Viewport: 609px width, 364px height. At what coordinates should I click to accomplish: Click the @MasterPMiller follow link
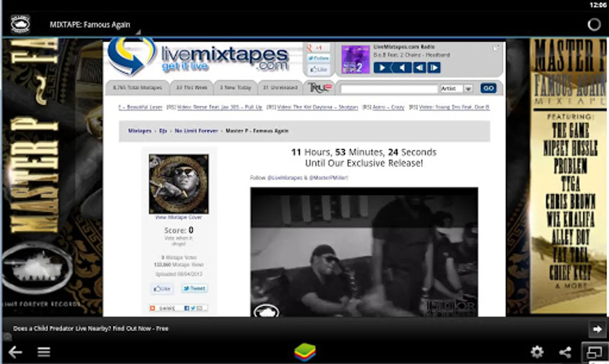(328, 178)
